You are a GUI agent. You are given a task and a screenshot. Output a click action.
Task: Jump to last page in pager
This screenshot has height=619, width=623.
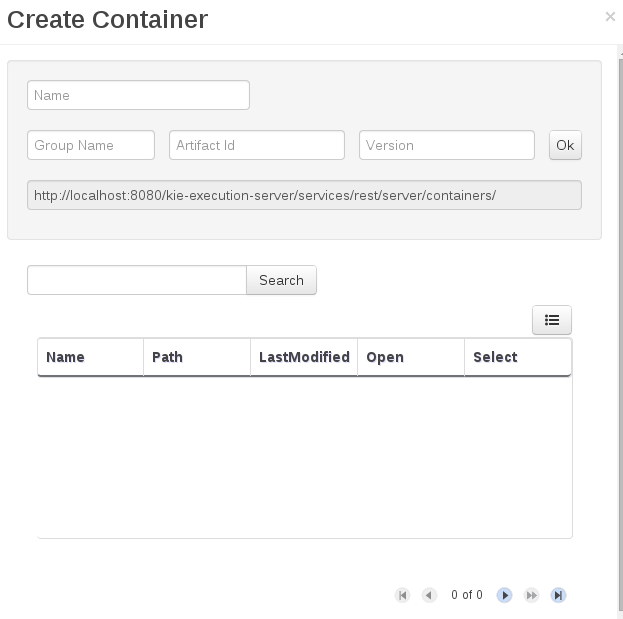tap(558, 595)
